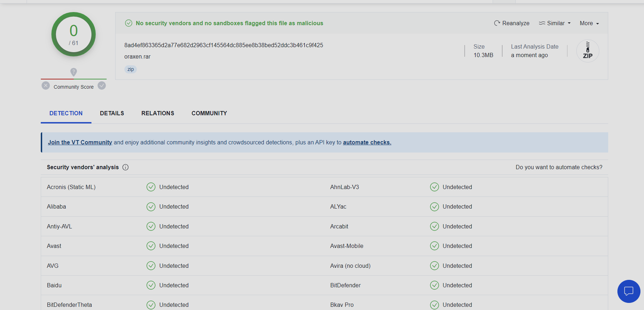Select the file hash text
Image resolution: width=644 pixels, height=310 pixels.
click(x=224, y=45)
